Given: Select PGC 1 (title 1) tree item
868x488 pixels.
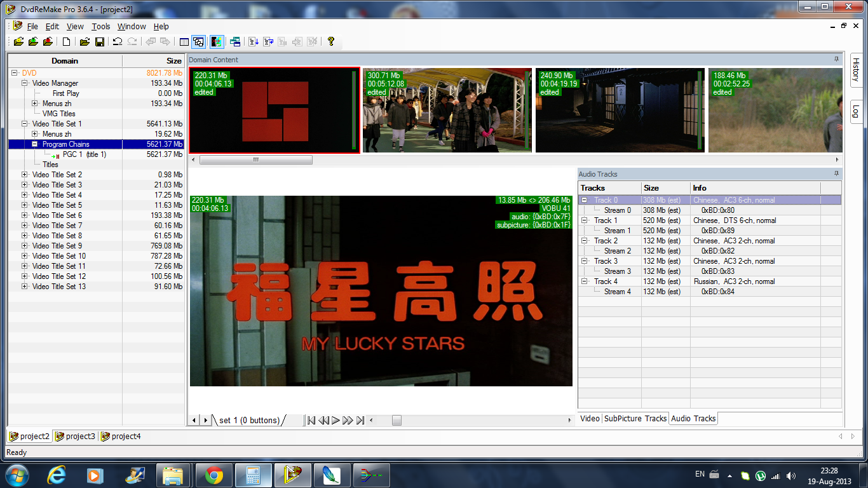Looking at the screenshot, I should [85, 154].
